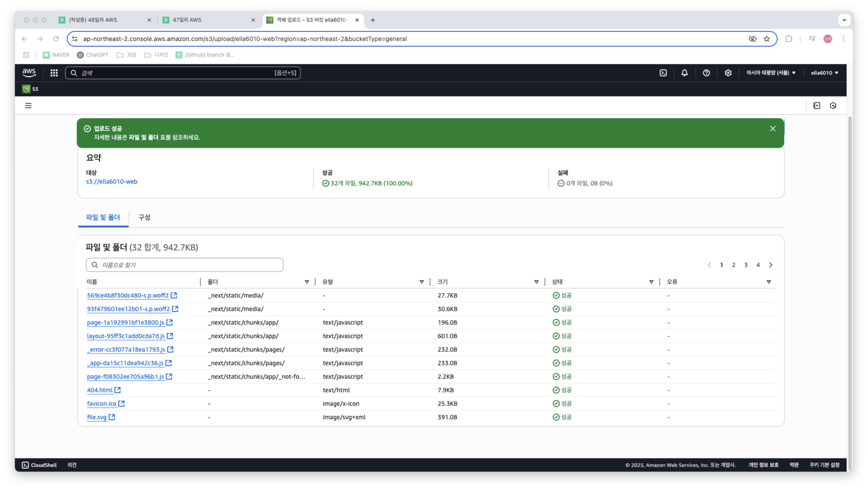Open AWS console settings gear

tap(728, 73)
